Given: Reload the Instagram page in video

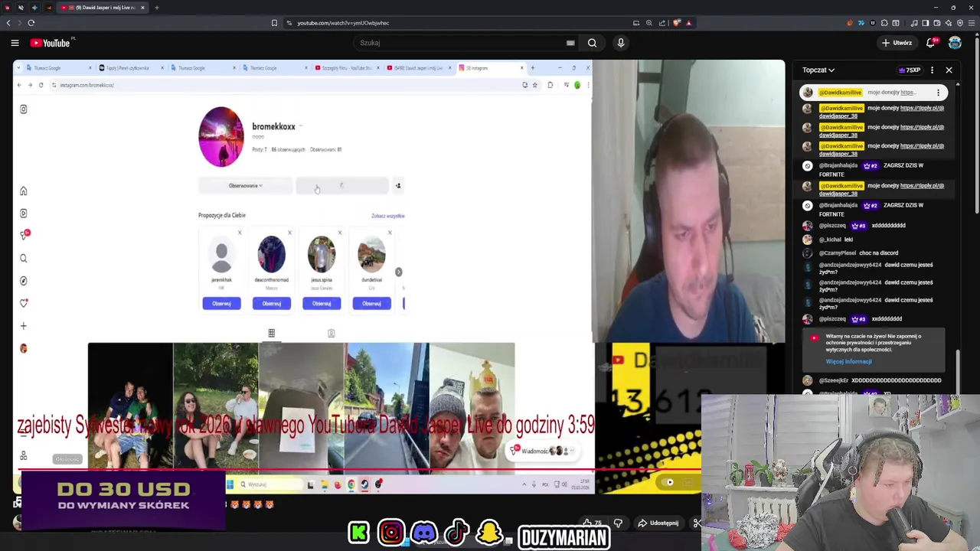Looking at the screenshot, I should click(42, 85).
